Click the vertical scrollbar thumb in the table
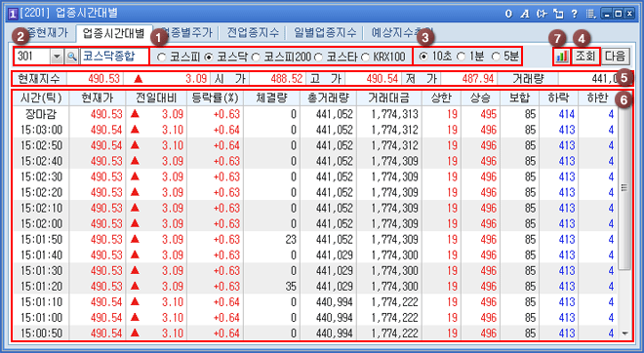Viewport: 644px width, 353px height. click(624, 188)
